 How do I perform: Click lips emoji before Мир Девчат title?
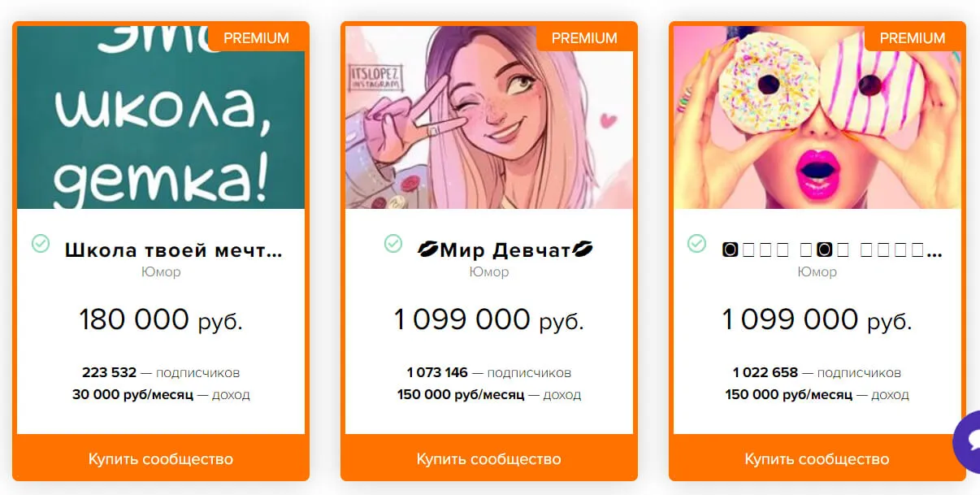428,250
